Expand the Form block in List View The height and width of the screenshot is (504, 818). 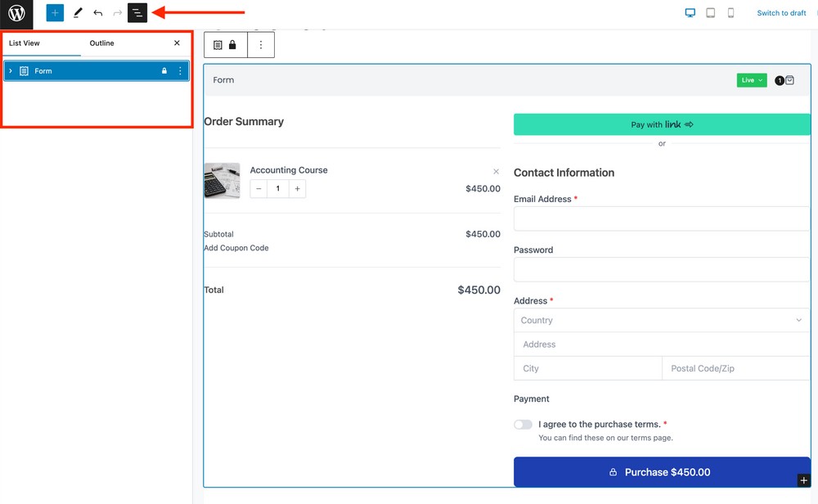pyautogui.click(x=11, y=71)
